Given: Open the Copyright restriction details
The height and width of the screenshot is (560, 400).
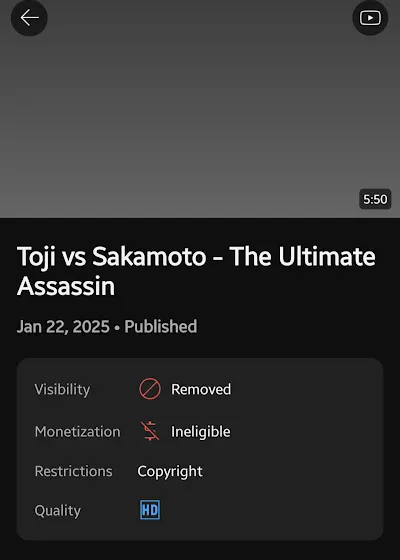Looking at the screenshot, I should tap(170, 472).
